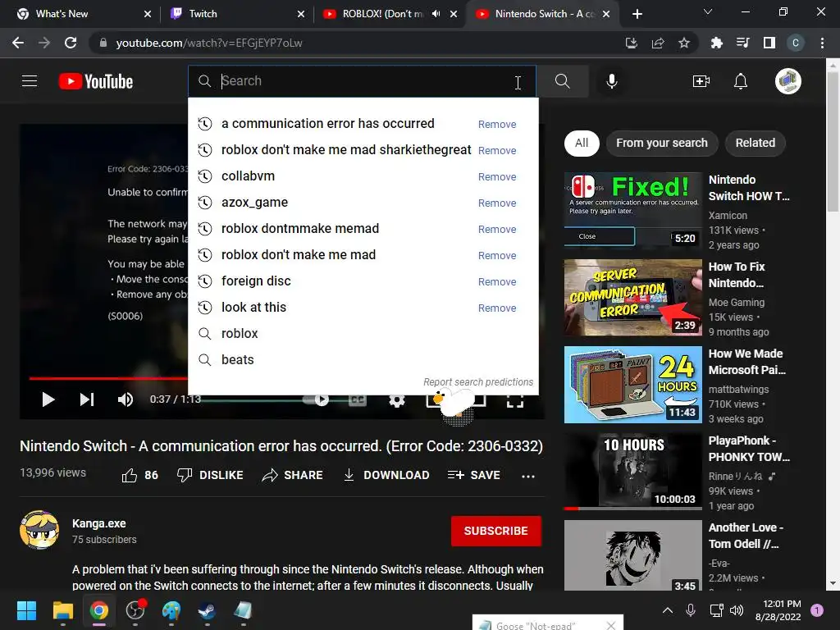Select suggestion 'roblox don't make me mad sharkiethegreat'
The height and width of the screenshot is (630, 840).
346,150
